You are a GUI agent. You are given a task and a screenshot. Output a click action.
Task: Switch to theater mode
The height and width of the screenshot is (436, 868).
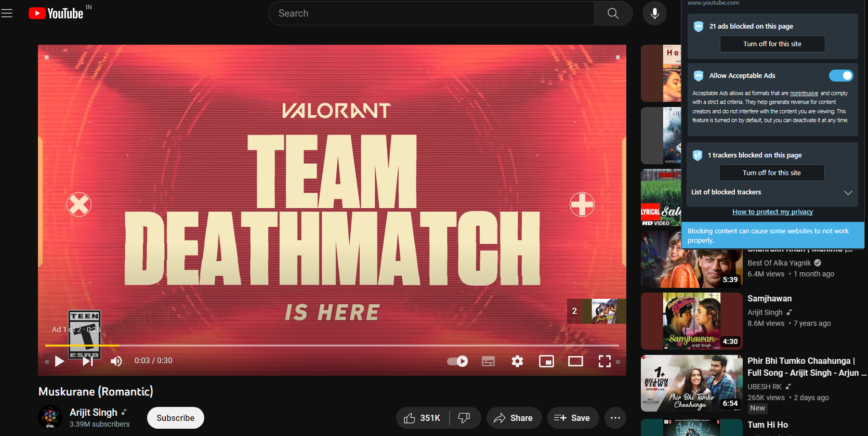click(575, 361)
